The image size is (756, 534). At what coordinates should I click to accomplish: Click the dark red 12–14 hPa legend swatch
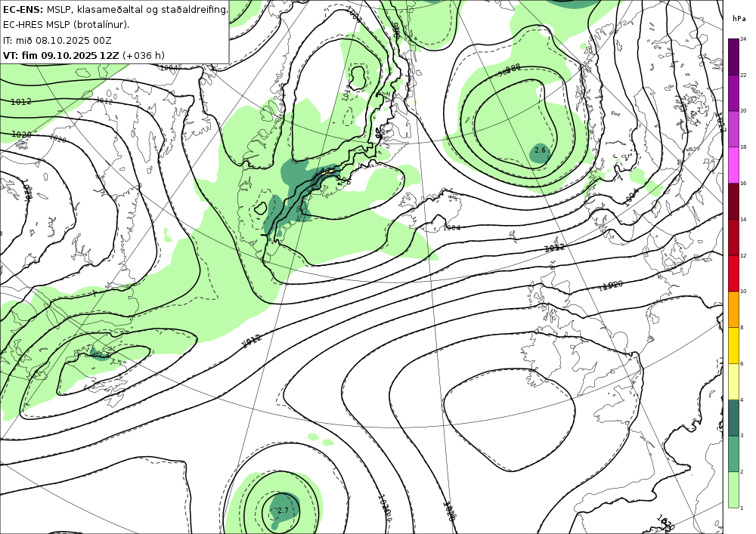click(733, 237)
